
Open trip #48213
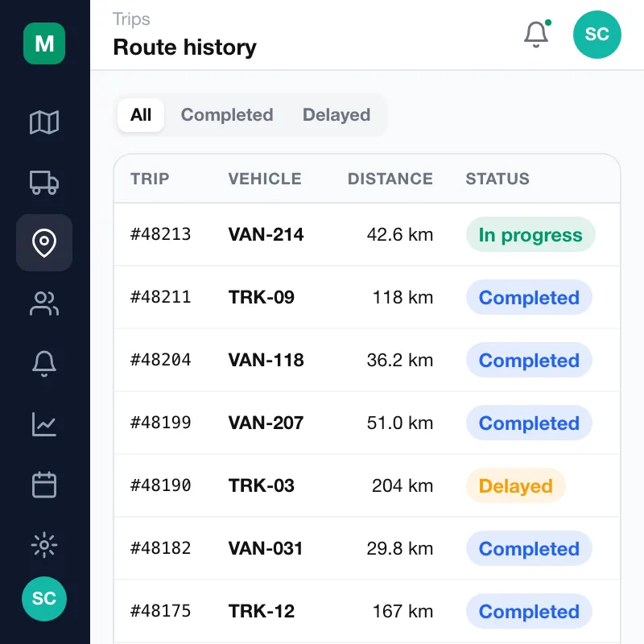coord(161,234)
